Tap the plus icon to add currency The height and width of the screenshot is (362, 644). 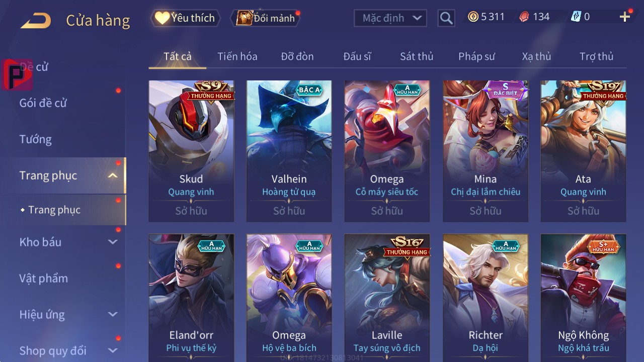(625, 17)
